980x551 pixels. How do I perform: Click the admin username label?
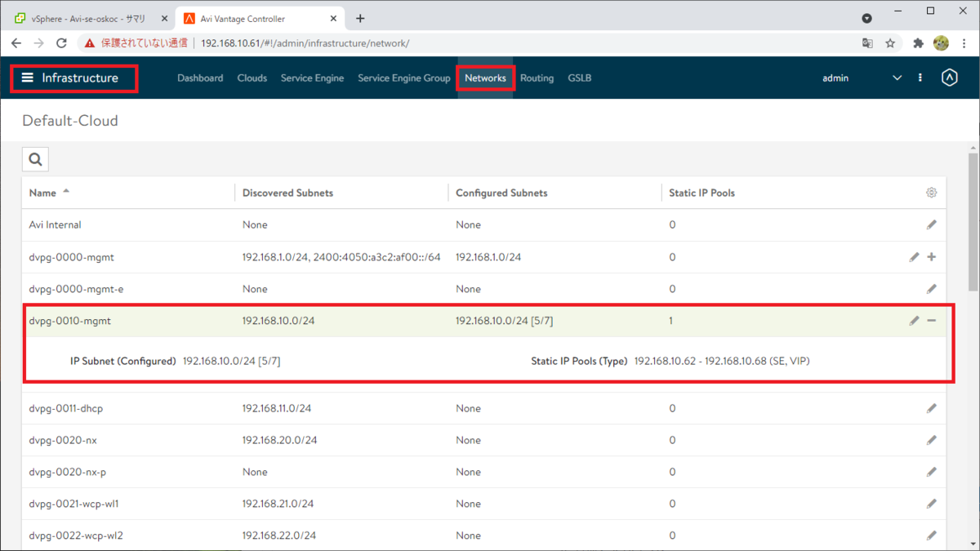point(835,78)
